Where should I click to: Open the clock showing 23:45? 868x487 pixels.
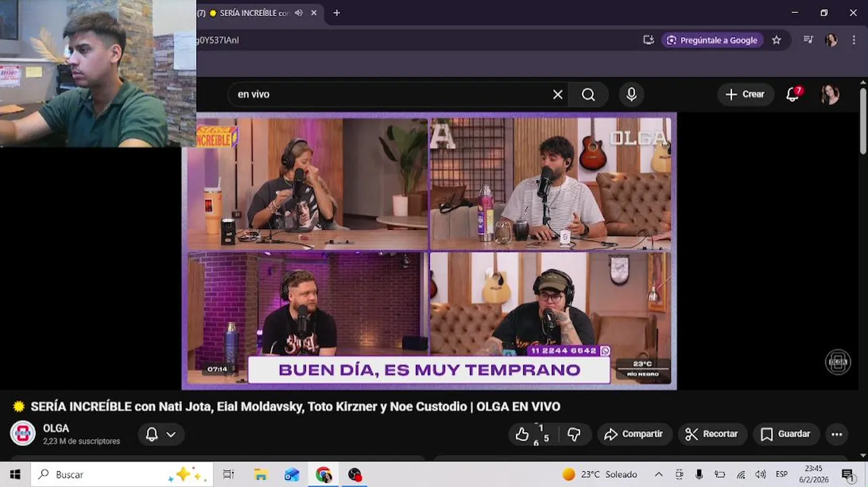814,474
